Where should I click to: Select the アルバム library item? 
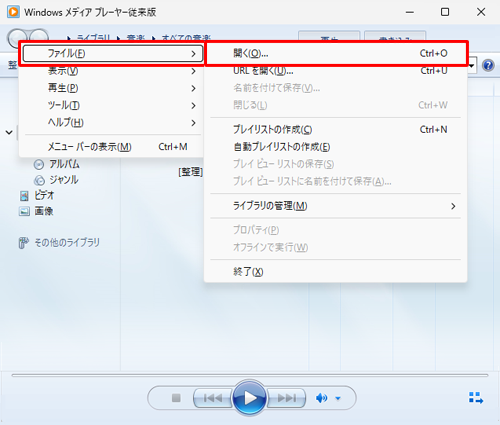(64, 164)
